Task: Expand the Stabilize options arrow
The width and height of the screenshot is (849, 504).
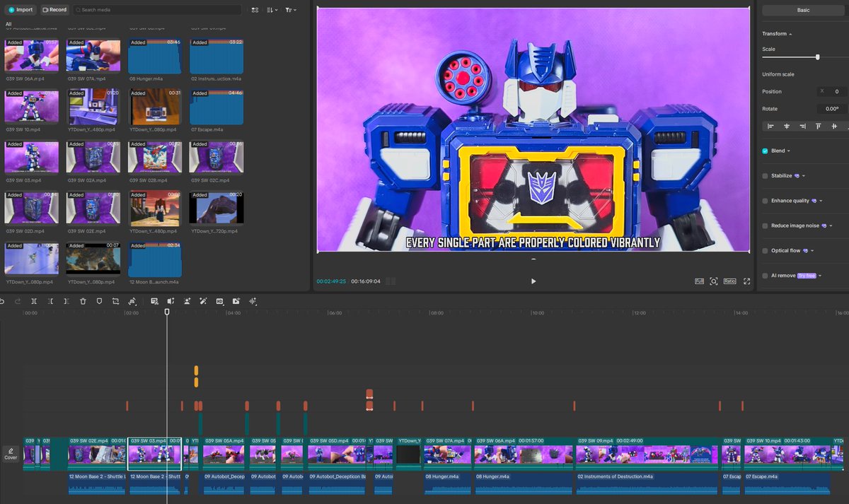Action: (804, 176)
